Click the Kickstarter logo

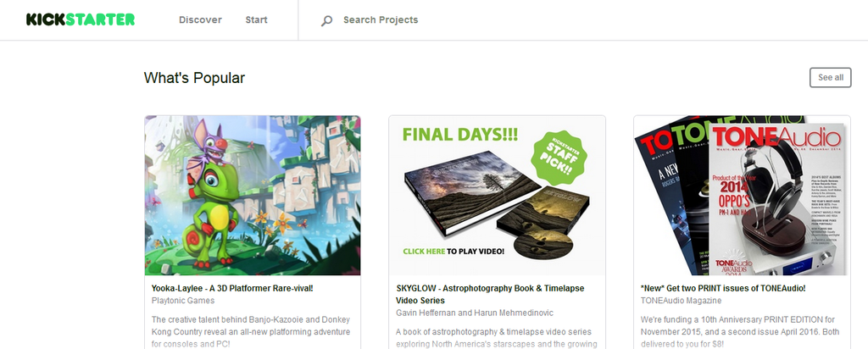[x=81, y=20]
